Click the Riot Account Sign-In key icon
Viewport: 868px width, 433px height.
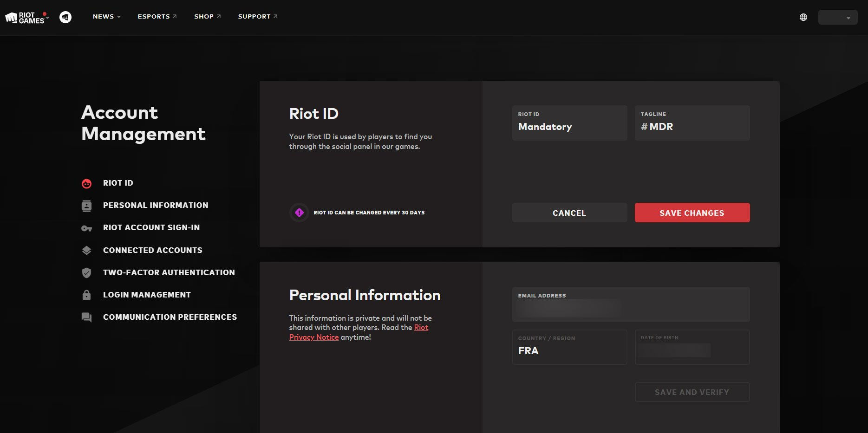(x=86, y=228)
